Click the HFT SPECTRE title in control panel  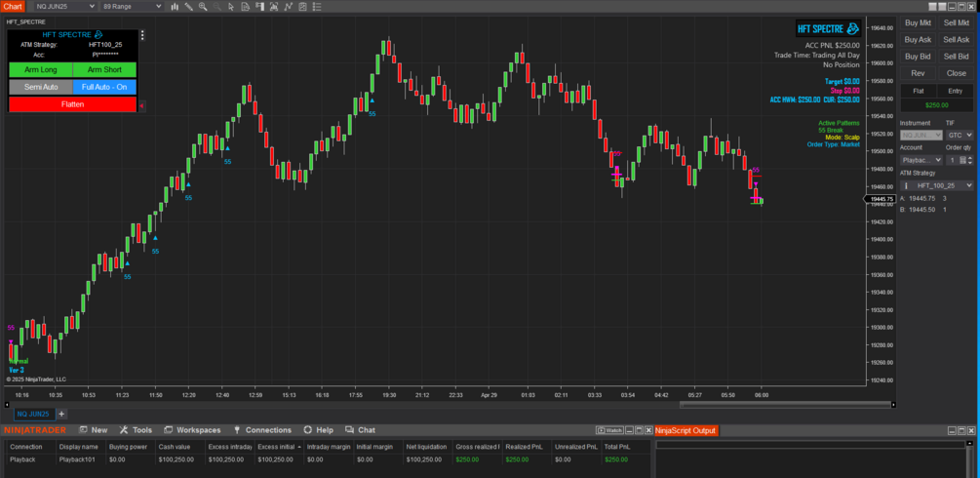(72, 34)
